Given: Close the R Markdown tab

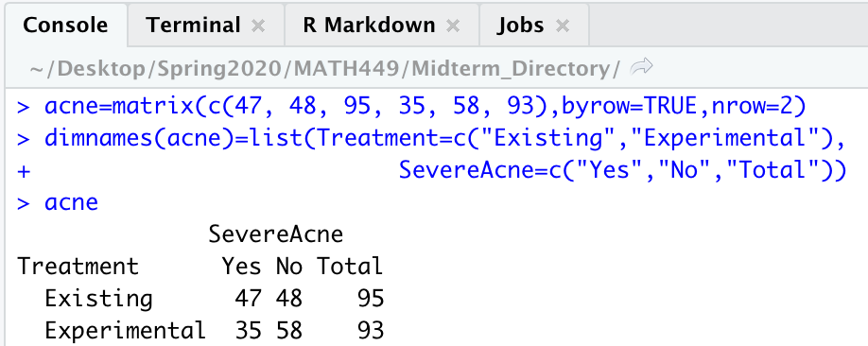Looking at the screenshot, I should [453, 26].
